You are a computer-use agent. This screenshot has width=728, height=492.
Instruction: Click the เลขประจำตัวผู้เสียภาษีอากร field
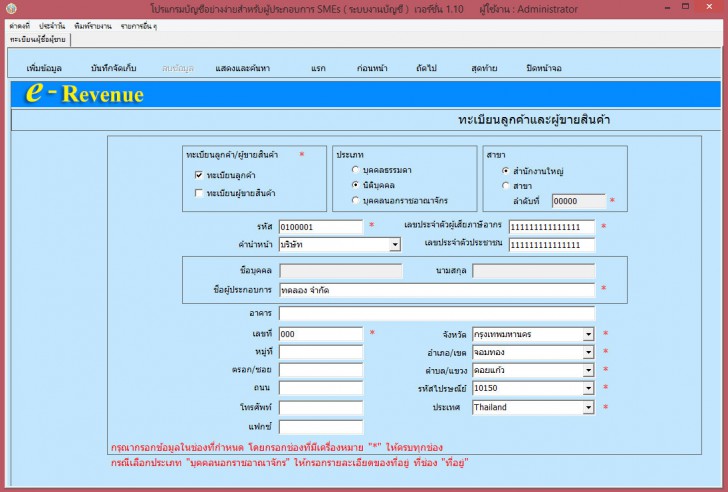552,227
